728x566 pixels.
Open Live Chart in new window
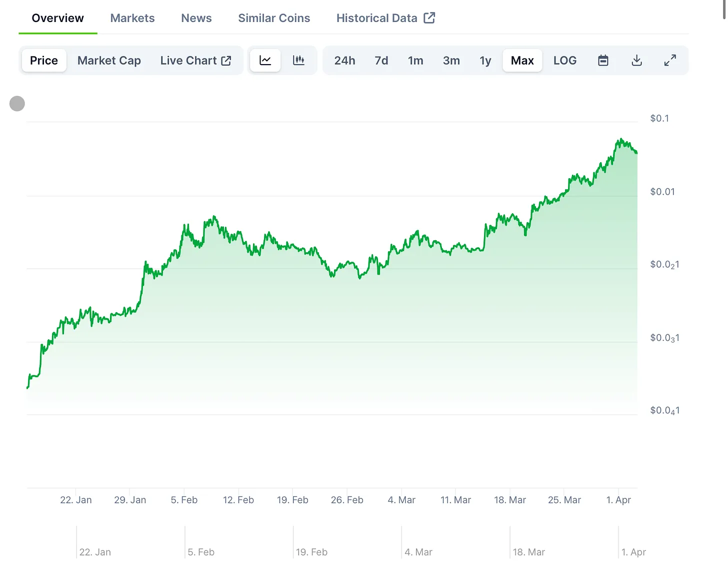click(195, 61)
